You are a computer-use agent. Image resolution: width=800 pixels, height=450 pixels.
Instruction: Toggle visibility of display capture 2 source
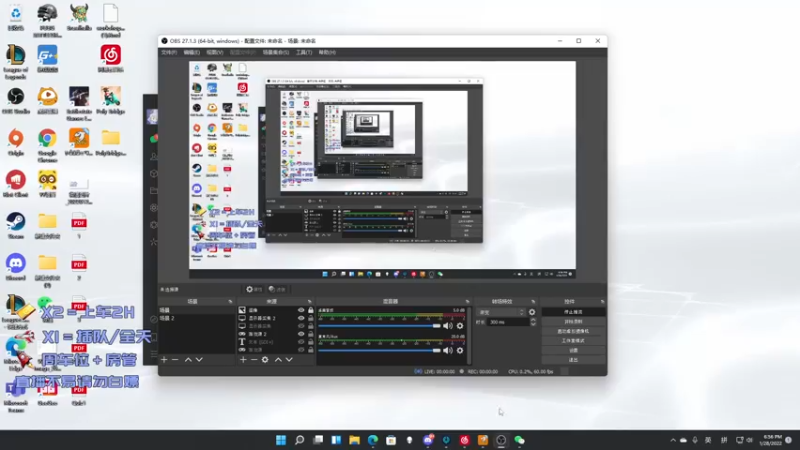click(x=301, y=318)
